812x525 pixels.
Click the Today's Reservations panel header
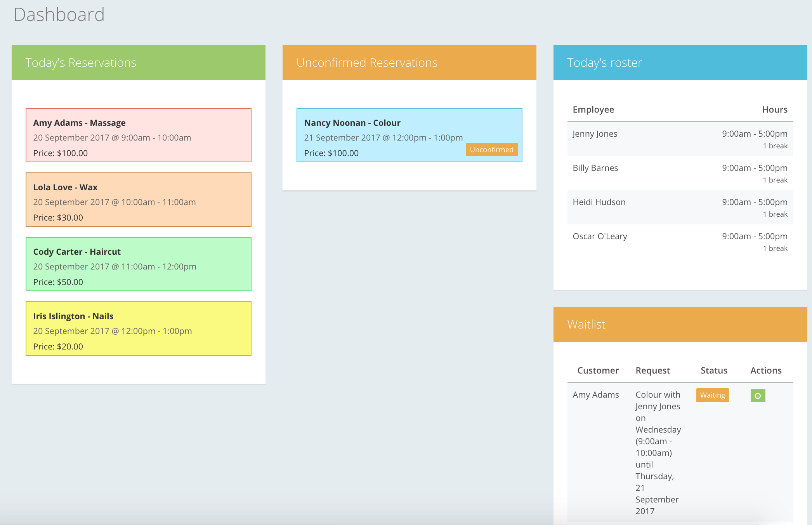tap(139, 63)
